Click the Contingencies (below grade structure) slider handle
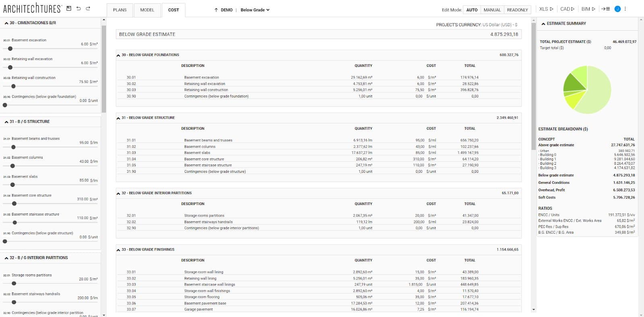The height and width of the screenshot is (317, 644). click(5, 242)
